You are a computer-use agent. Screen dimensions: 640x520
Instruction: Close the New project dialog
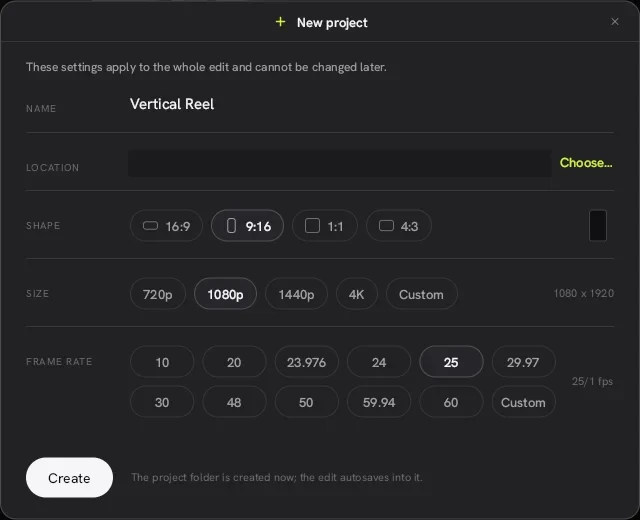(x=615, y=22)
